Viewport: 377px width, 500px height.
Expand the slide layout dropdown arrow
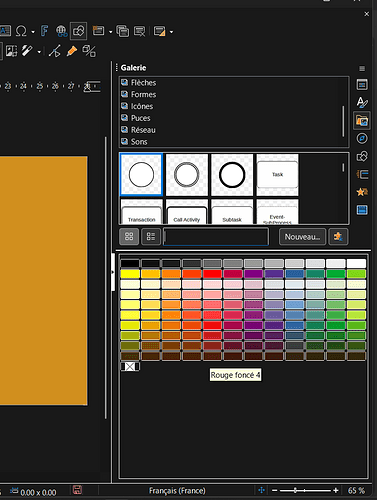point(171,32)
